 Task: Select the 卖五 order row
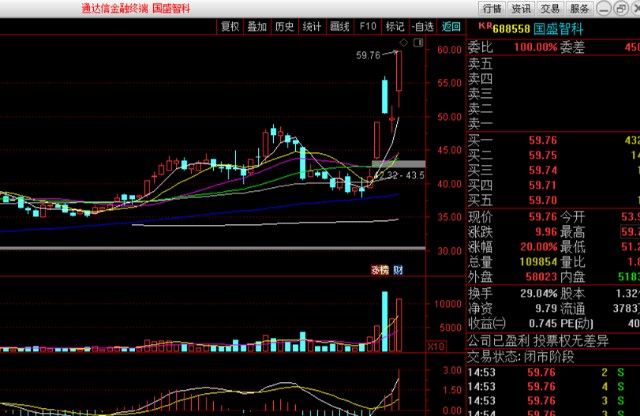553,64
